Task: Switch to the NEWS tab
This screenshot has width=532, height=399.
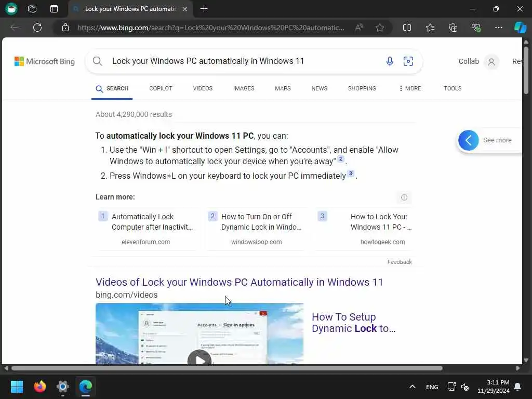Action: pos(320,88)
